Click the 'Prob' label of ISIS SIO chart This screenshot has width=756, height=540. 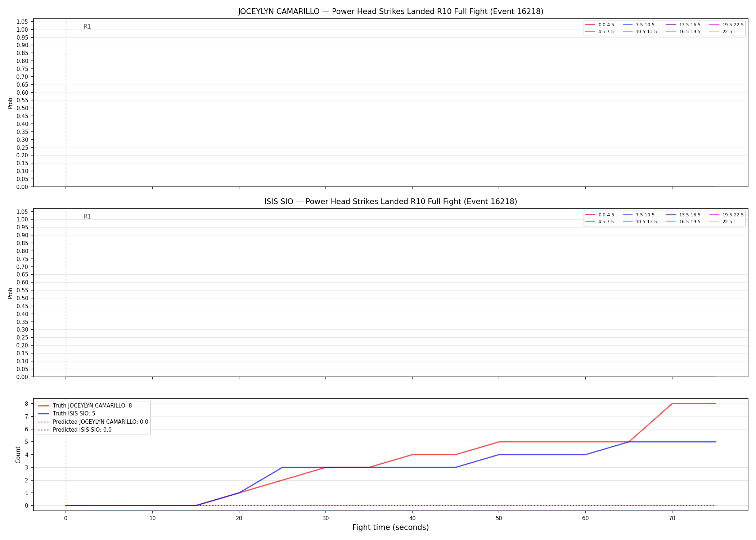[10, 293]
